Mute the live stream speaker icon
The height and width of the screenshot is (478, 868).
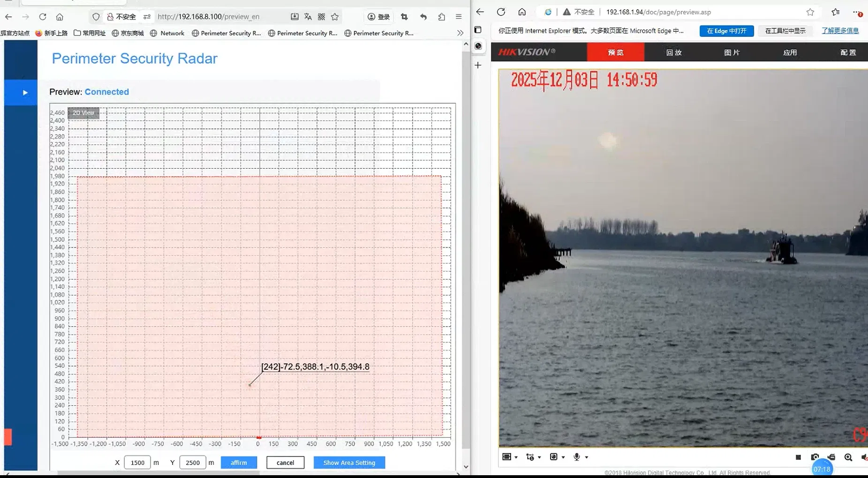(864, 457)
